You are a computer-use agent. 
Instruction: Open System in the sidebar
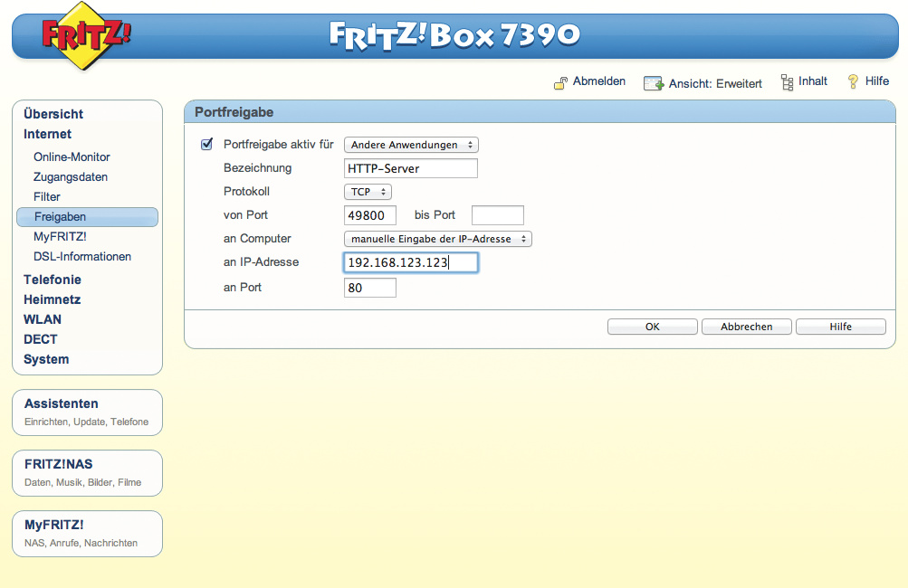[x=46, y=359]
